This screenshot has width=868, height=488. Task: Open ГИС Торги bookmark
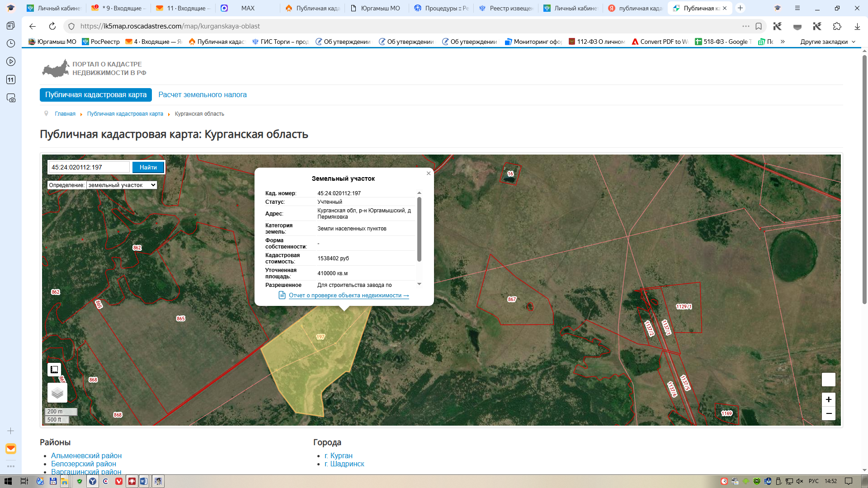[280, 42]
